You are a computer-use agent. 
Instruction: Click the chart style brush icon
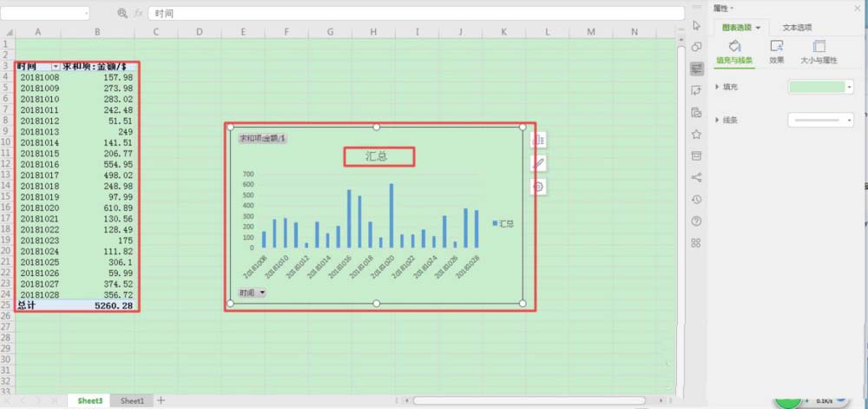(x=538, y=163)
